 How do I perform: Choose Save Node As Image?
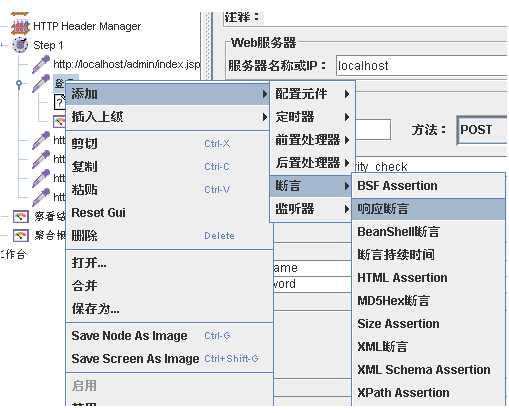coord(169,336)
